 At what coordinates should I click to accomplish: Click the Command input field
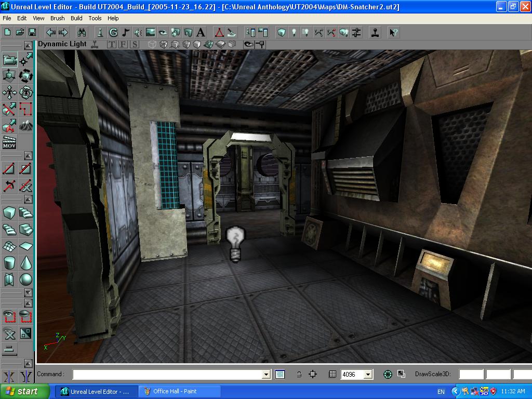167,374
